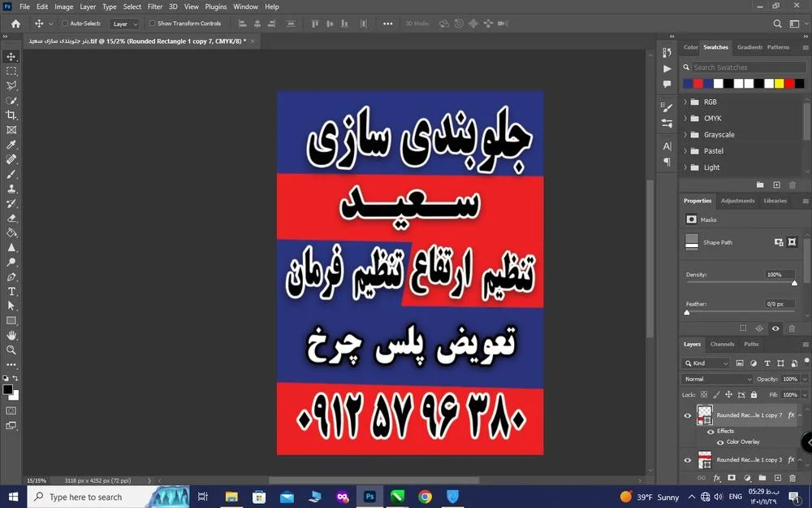The height and width of the screenshot is (508, 812).
Task: Switch to the Paths tab
Action: click(751, 344)
